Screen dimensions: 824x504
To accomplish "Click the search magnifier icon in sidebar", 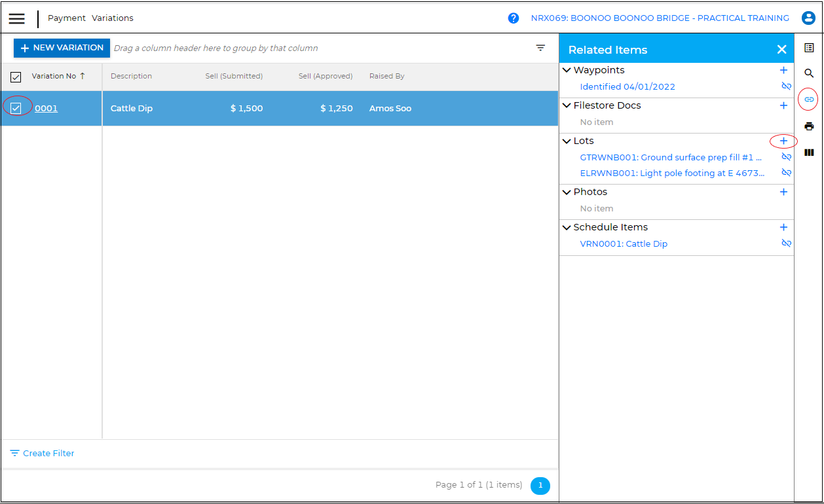I will point(809,73).
